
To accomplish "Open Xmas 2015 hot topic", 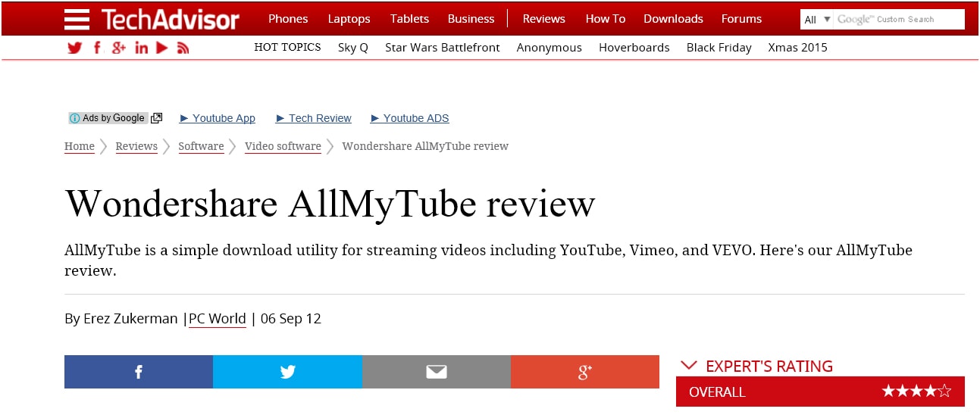I will tap(797, 48).
